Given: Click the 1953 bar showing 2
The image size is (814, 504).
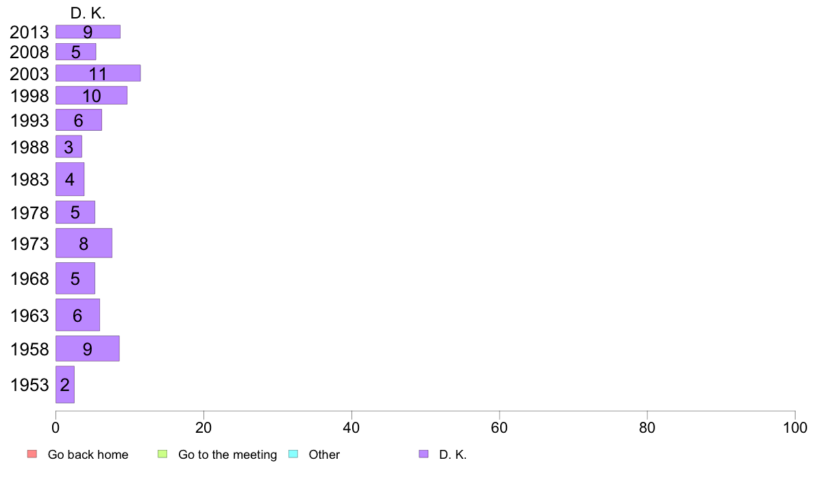Looking at the screenshot, I should (x=65, y=385).
